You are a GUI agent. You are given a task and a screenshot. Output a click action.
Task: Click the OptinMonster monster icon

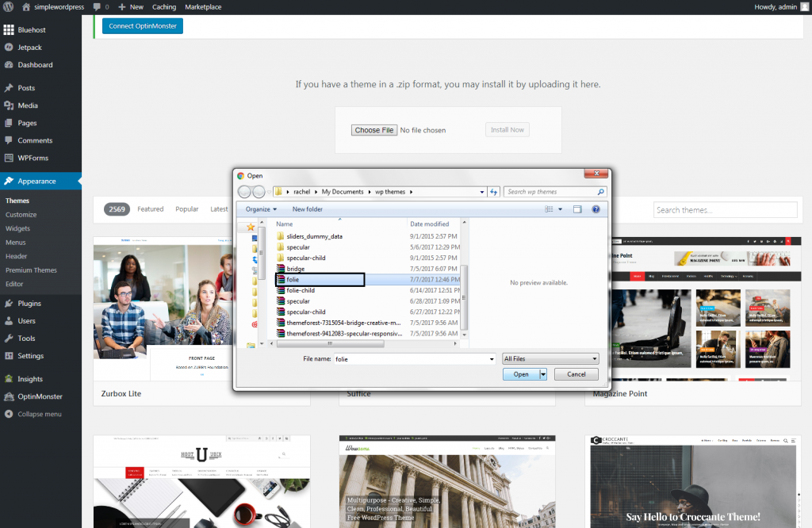point(9,396)
